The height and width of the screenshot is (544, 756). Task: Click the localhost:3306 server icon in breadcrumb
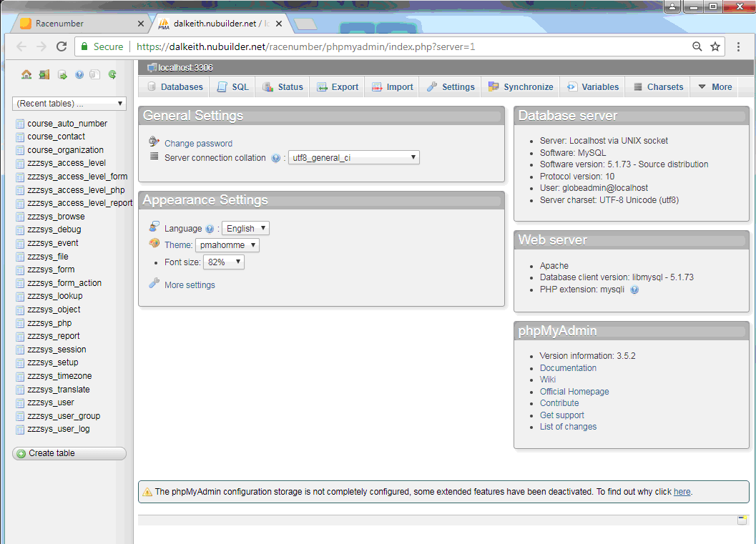pos(152,67)
